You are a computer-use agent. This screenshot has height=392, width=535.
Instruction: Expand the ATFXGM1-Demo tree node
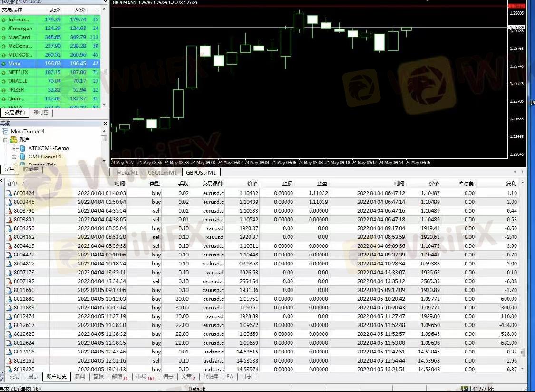[14, 148]
